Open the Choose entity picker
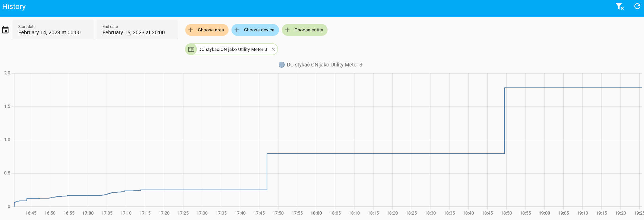This screenshot has height=220, width=644. point(305,30)
